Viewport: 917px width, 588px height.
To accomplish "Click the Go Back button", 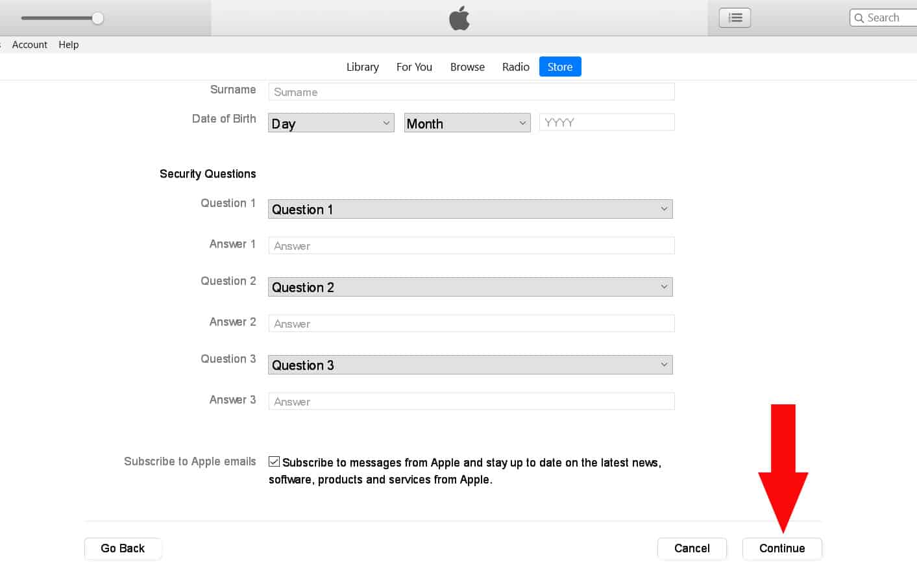I will pyautogui.click(x=123, y=548).
